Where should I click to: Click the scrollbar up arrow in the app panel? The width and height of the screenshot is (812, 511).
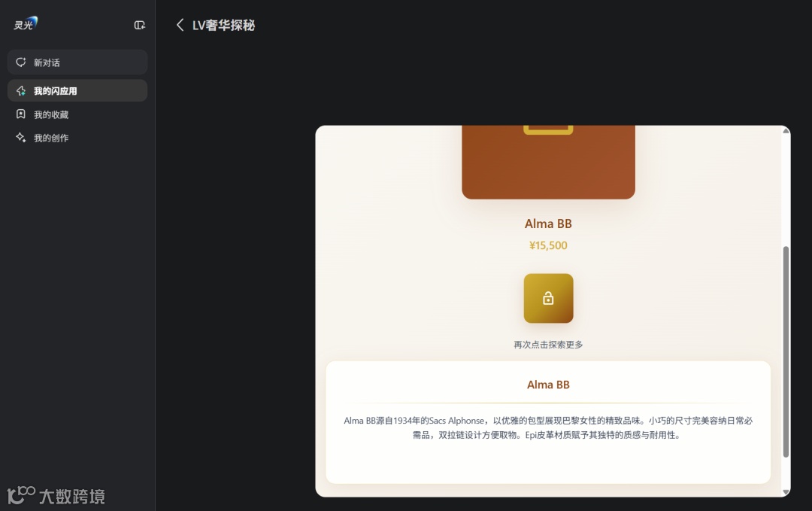(786, 131)
